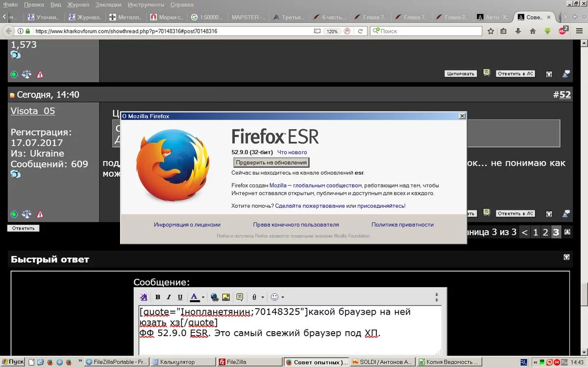Open the глобальным сообществом link
Viewport: 588px width, 368px height.
click(x=327, y=185)
